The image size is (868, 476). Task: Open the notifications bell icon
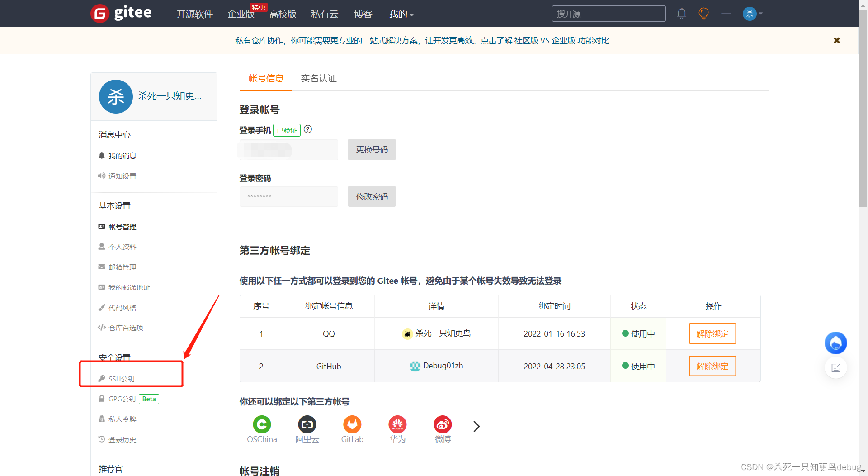(x=682, y=14)
